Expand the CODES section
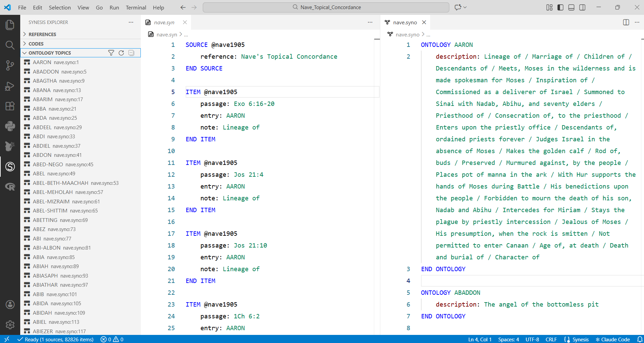The height and width of the screenshot is (343, 644). pos(36,44)
